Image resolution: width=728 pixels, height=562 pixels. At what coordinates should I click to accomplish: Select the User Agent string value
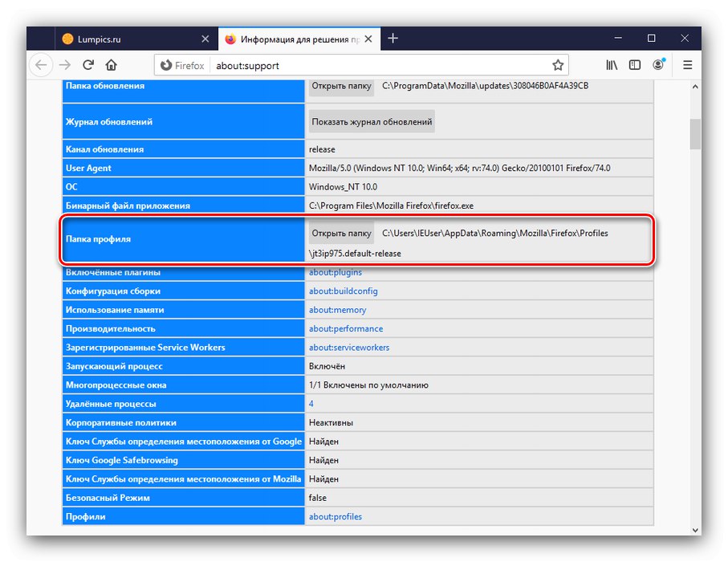(460, 168)
